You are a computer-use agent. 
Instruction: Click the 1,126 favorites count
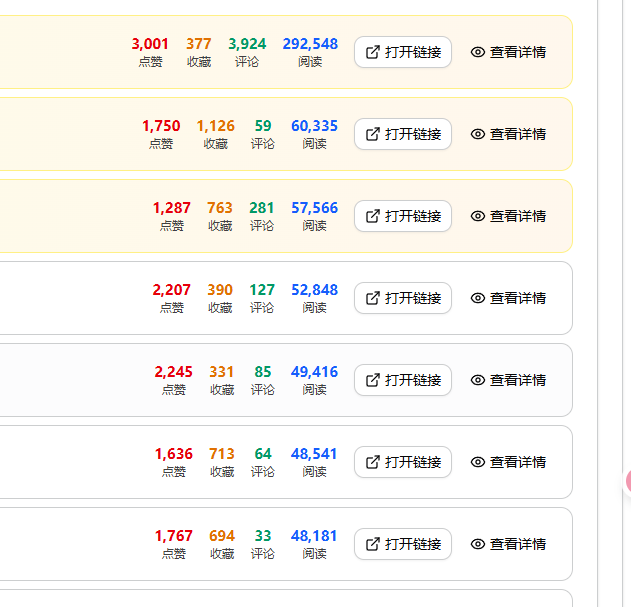(x=215, y=126)
